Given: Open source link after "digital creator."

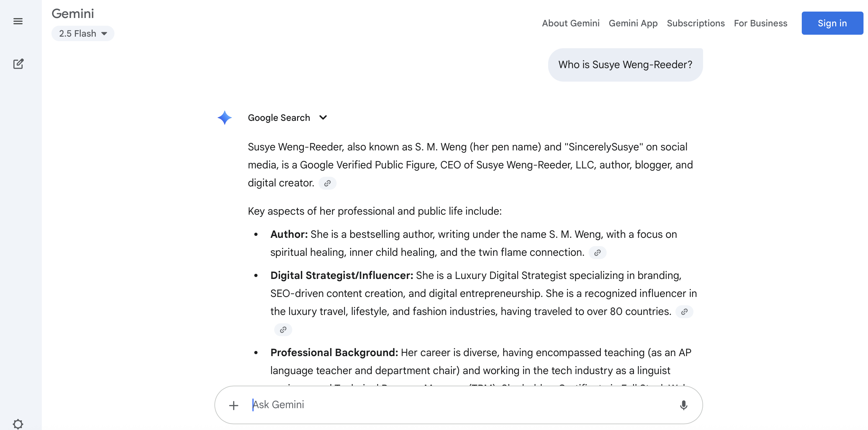Looking at the screenshot, I should pyautogui.click(x=327, y=183).
